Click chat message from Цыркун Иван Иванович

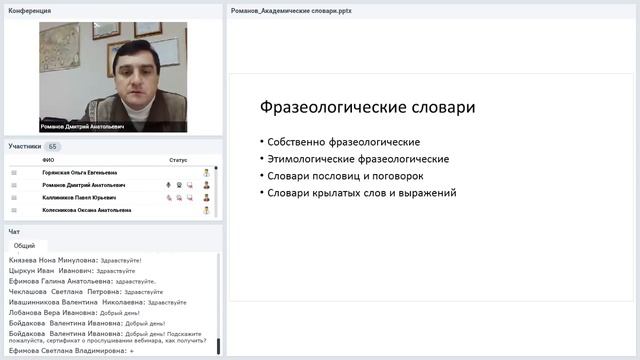72,271
